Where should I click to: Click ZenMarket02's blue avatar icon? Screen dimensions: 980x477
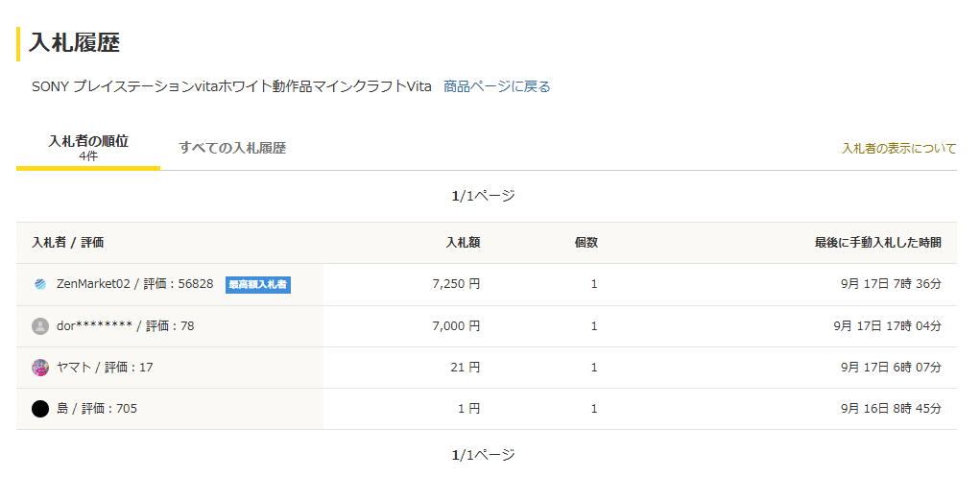click(40, 284)
